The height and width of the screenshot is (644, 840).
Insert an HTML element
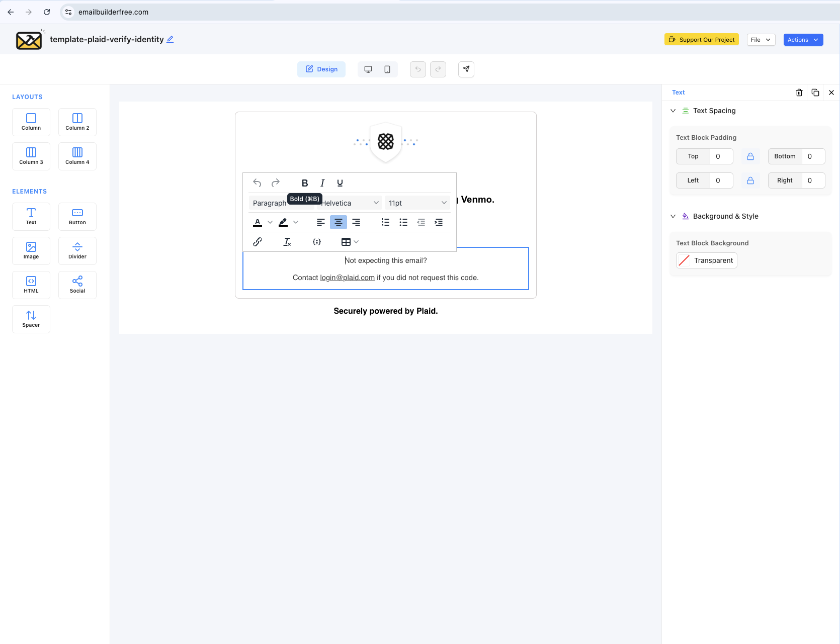pos(31,285)
